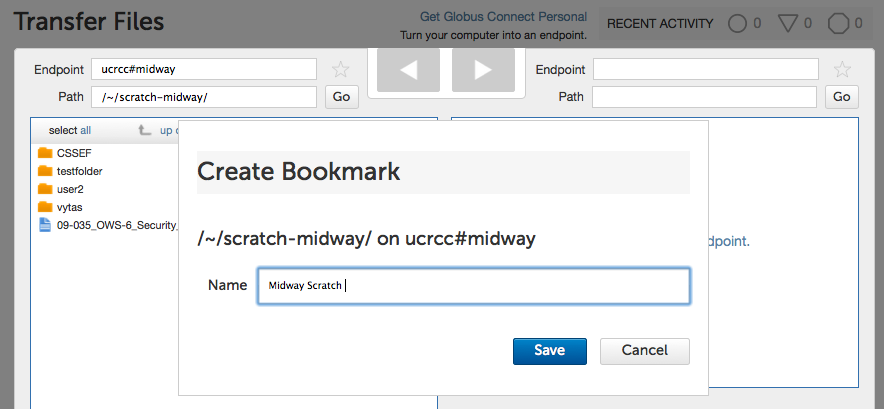Click the Transfer Files page title
The image size is (884, 409).
click(x=89, y=22)
